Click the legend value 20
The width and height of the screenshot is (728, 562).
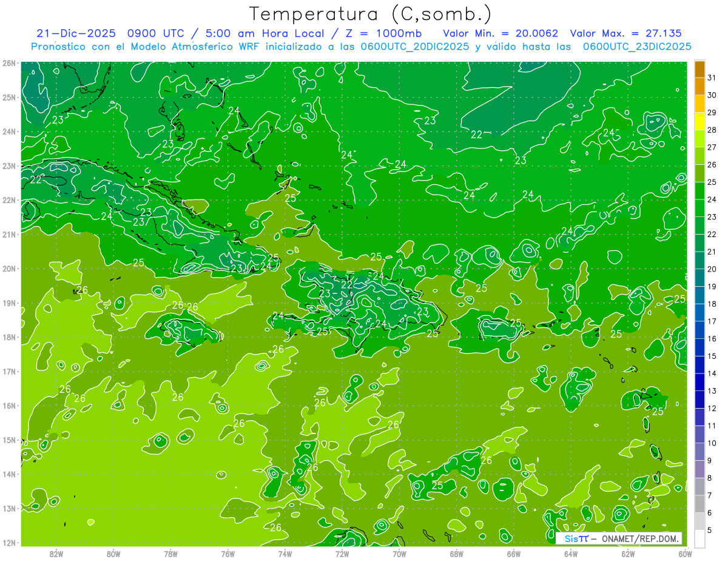(712, 269)
